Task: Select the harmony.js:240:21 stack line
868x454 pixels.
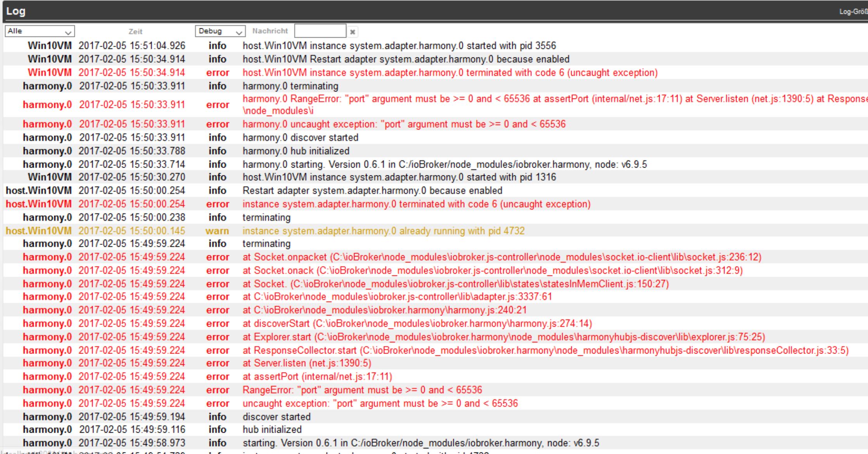Action: [x=384, y=310]
